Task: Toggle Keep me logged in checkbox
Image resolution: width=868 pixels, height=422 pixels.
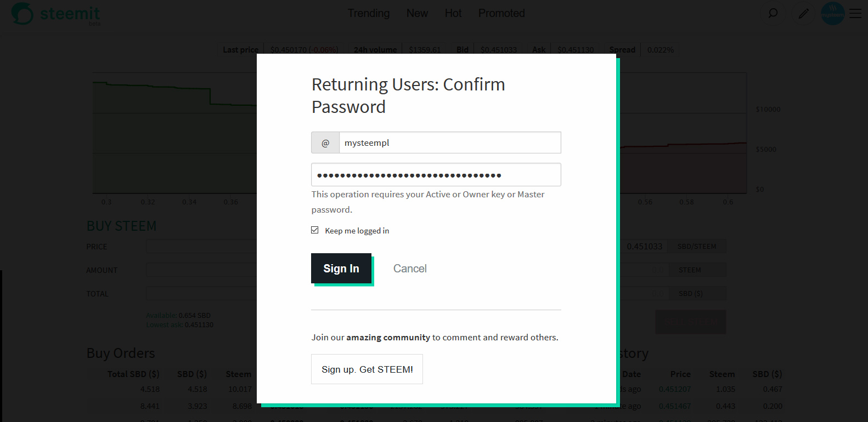Action: click(x=315, y=230)
